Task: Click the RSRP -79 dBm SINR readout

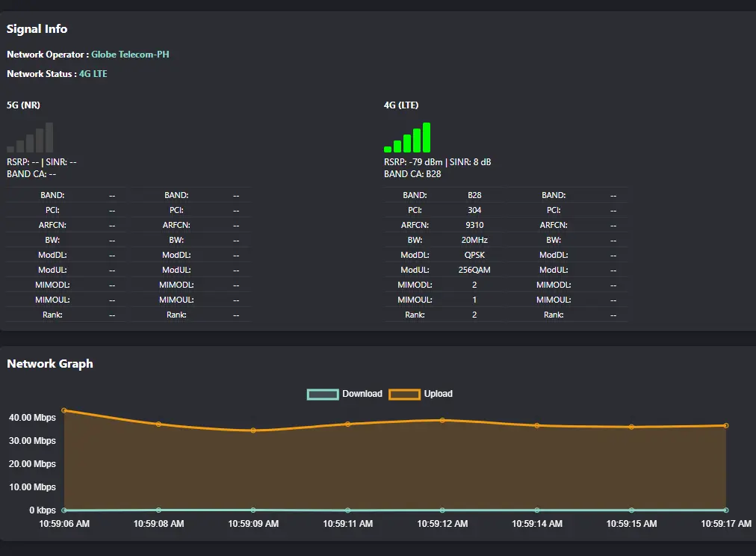Action: 437,162
